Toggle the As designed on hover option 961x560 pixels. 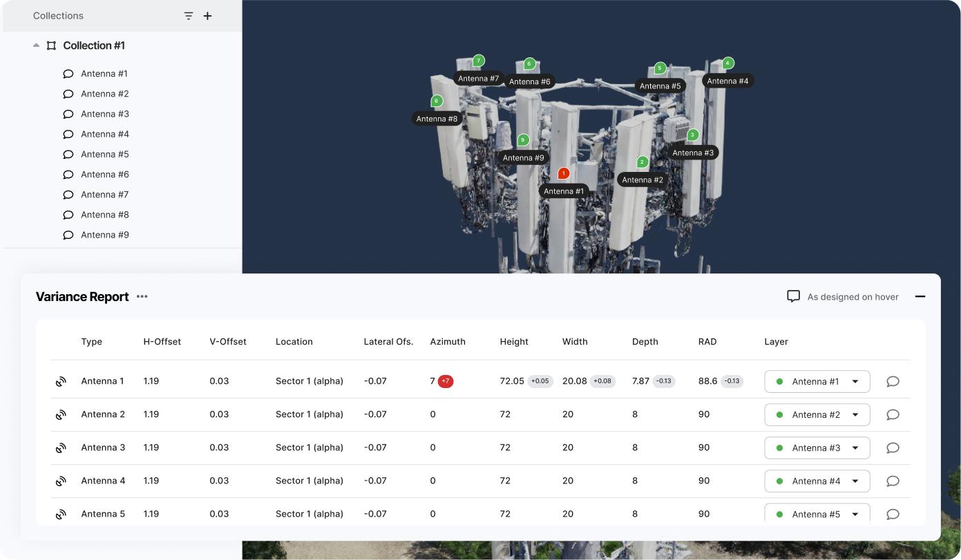point(853,296)
